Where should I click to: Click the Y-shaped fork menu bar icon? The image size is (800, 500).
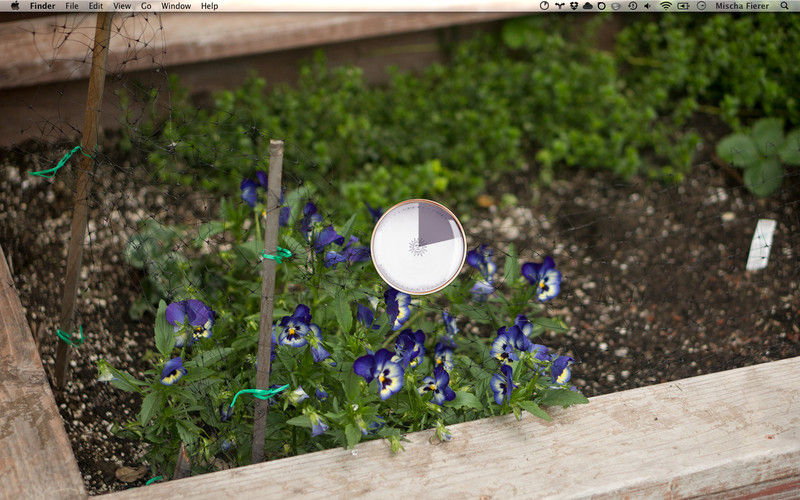point(560,6)
